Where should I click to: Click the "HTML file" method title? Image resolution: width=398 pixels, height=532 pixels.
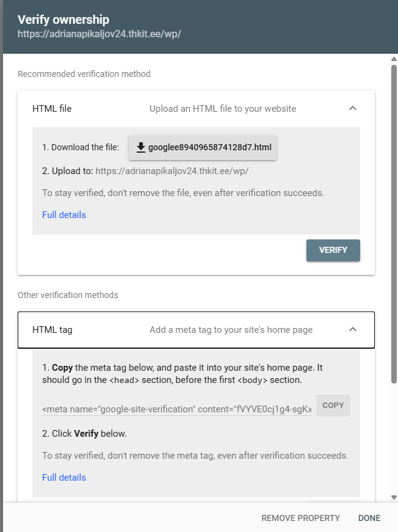[x=52, y=109]
